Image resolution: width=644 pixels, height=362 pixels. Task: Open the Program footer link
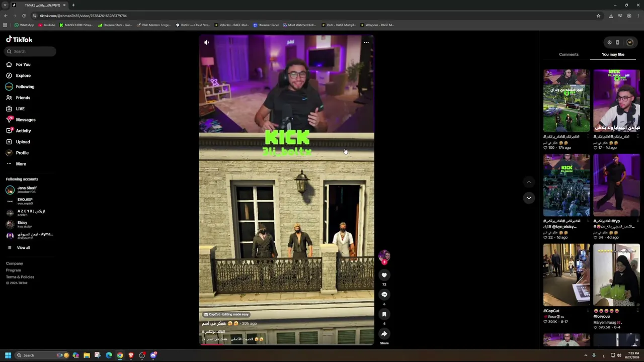pyautogui.click(x=14, y=270)
